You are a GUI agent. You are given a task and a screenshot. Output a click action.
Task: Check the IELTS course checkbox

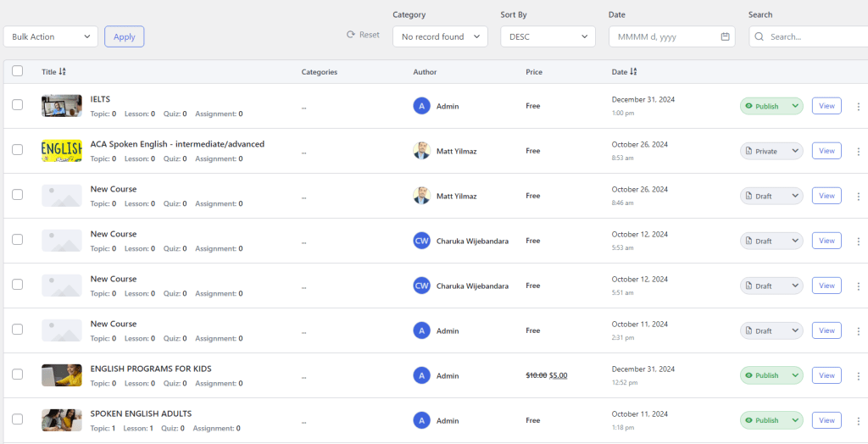click(x=18, y=105)
